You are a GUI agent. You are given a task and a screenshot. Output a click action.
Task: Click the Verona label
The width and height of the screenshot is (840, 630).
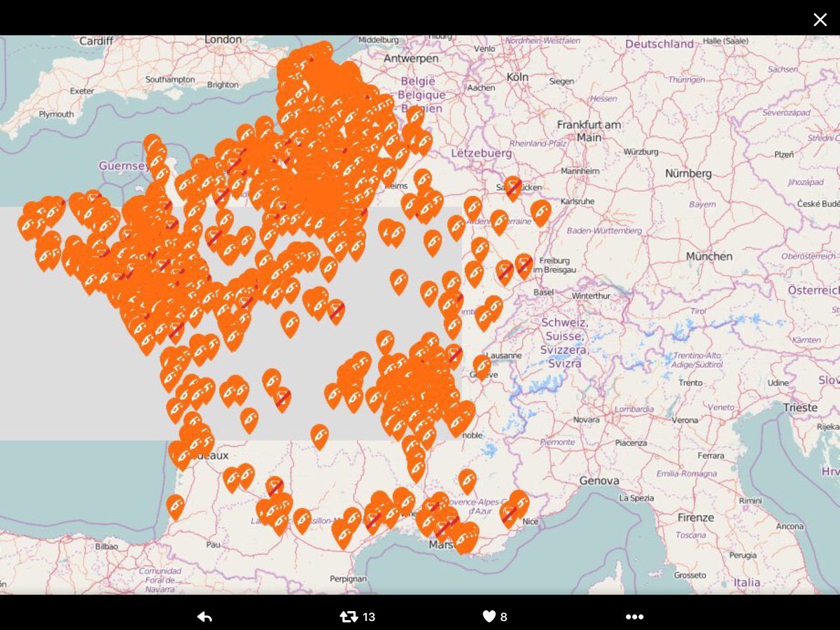coord(685,420)
